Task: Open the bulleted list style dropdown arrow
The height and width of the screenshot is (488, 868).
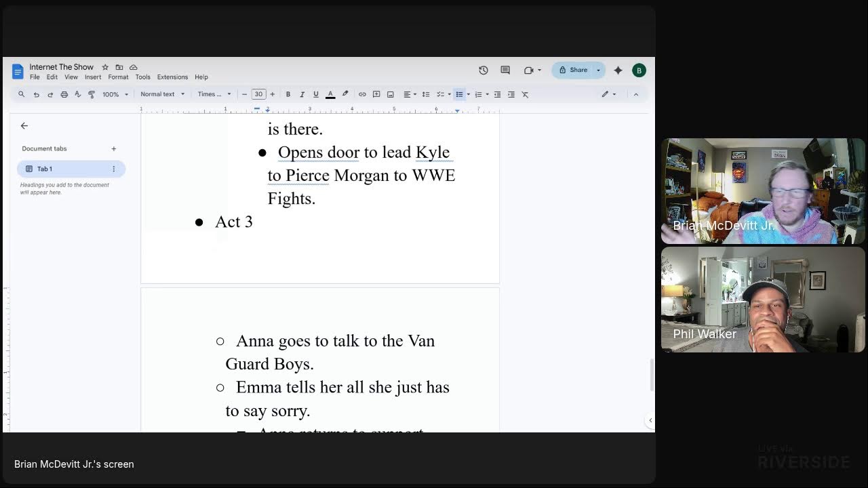Action: pos(468,94)
